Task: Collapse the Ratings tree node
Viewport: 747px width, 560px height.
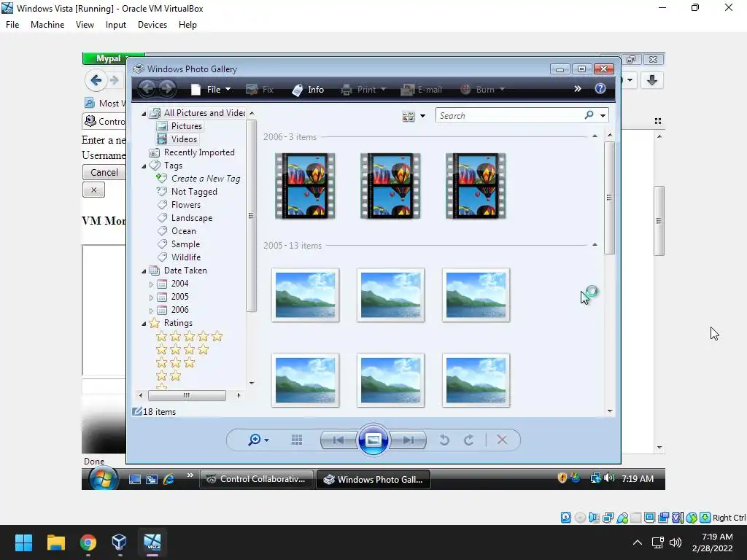Action: tap(144, 324)
